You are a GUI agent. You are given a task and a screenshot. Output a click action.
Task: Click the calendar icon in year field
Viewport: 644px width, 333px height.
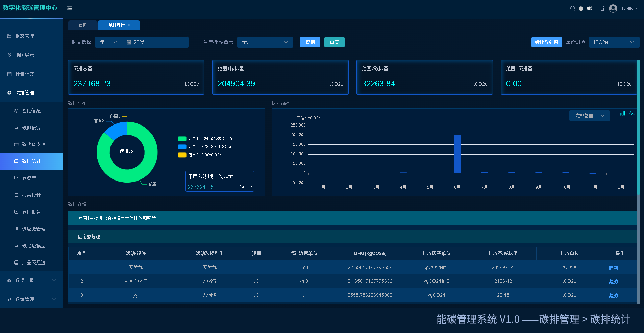coord(129,42)
